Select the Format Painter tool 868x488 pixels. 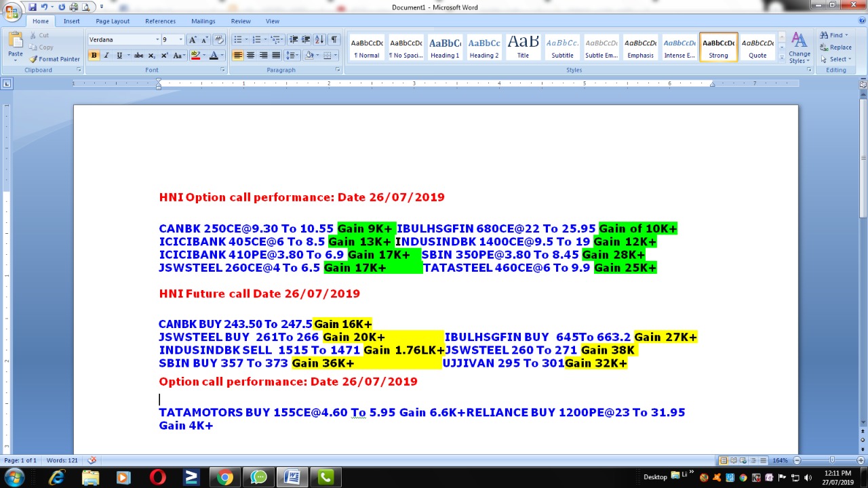[x=55, y=59]
